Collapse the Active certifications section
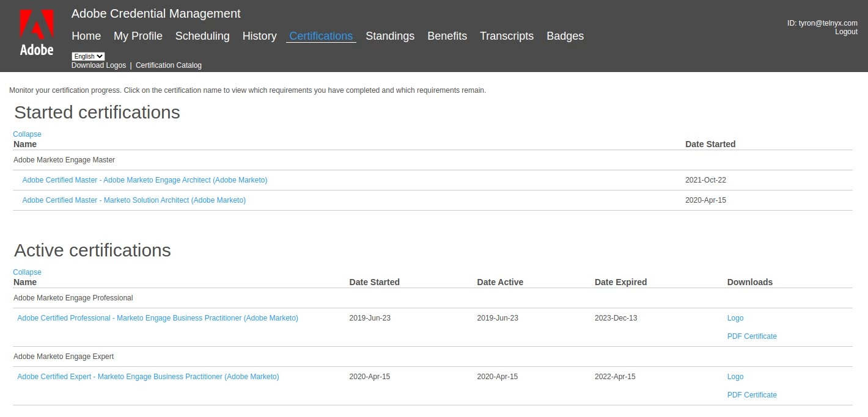Image resolution: width=868 pixels, height=417 pixels. (x=27, y=272)
